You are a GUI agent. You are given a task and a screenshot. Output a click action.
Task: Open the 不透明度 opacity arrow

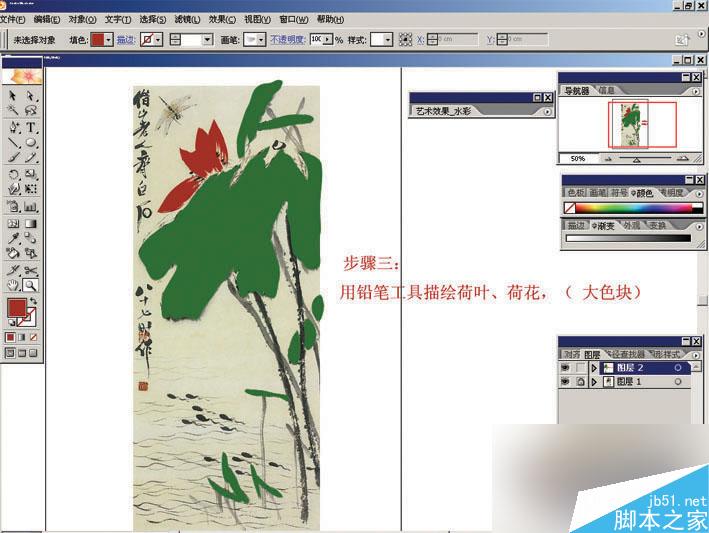click(x=327, y=40)
